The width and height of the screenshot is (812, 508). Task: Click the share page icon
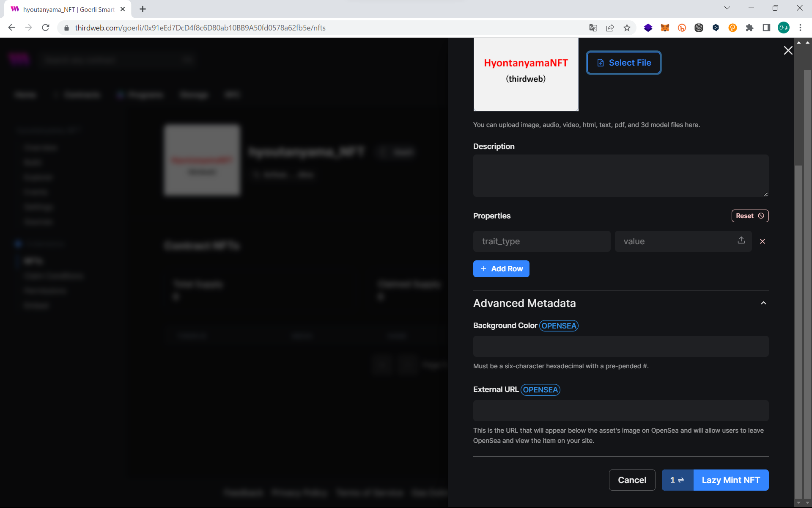pyautogui.click(x=610, y=28)
